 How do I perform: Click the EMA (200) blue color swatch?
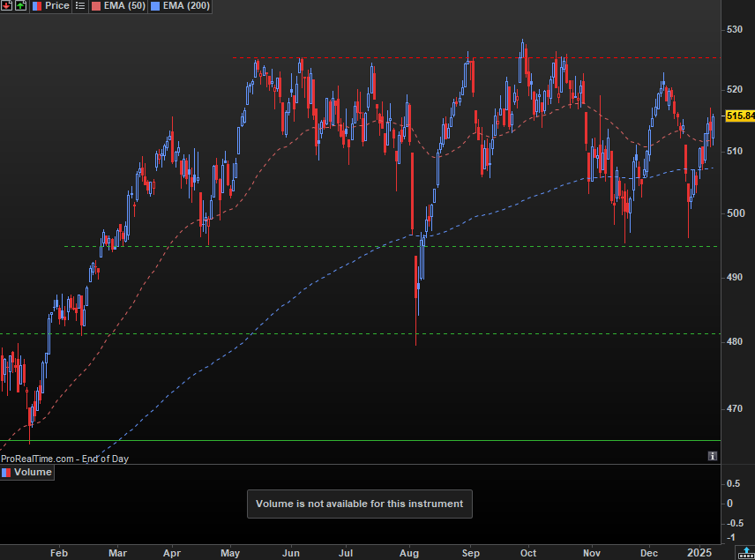tap(155, 6)
